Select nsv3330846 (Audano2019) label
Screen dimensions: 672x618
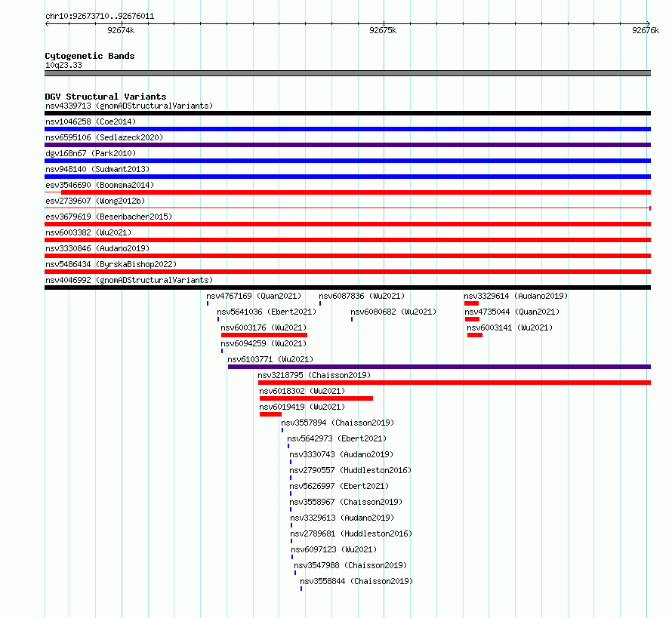[97, 248]
